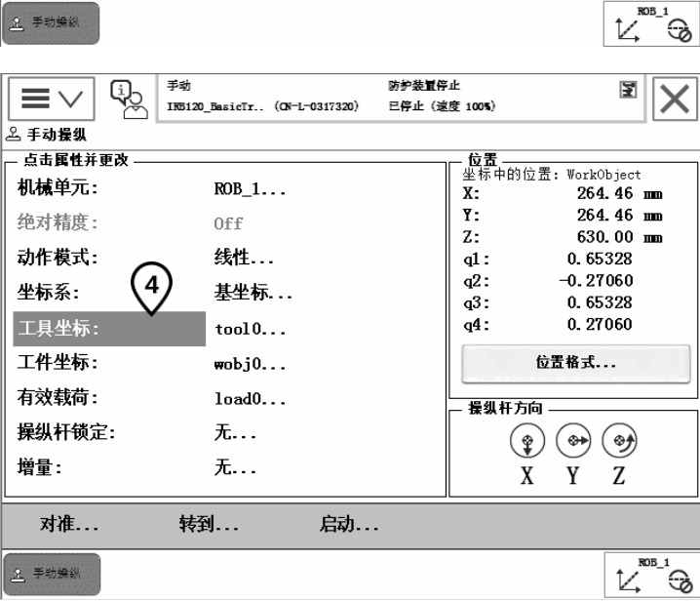
Task: Click the 转到... button
Action: click(209, 524)
